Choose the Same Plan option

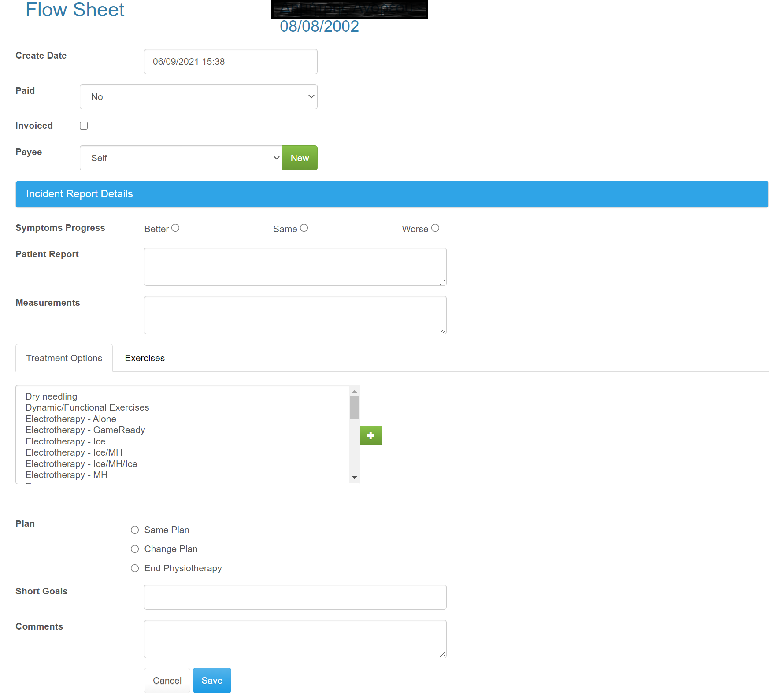pyautogui.click(x=135, y=530)
